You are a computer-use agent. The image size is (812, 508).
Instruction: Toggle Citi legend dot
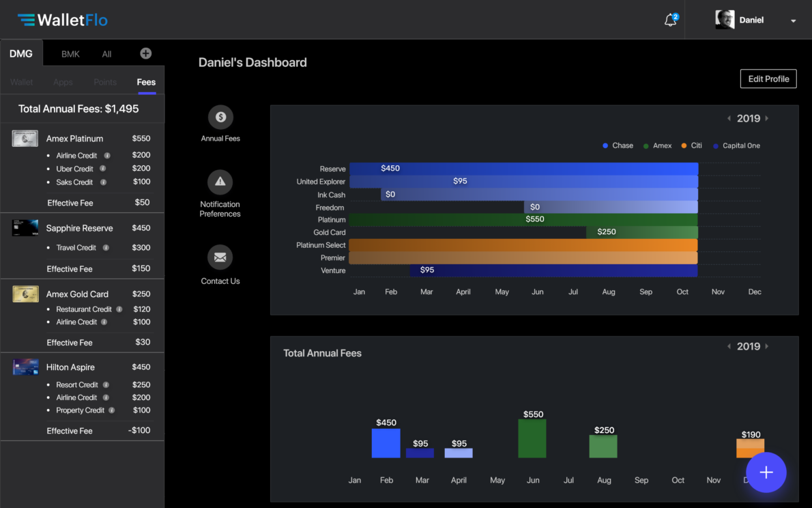(684, 145)
